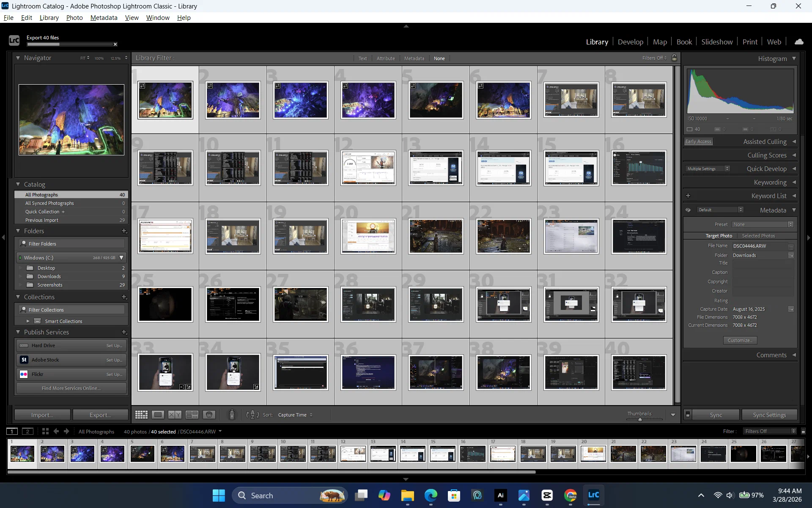Select grid thumbnail number 20
The image size is (812, 508).
pyautogui.click(x=368, y=236)
